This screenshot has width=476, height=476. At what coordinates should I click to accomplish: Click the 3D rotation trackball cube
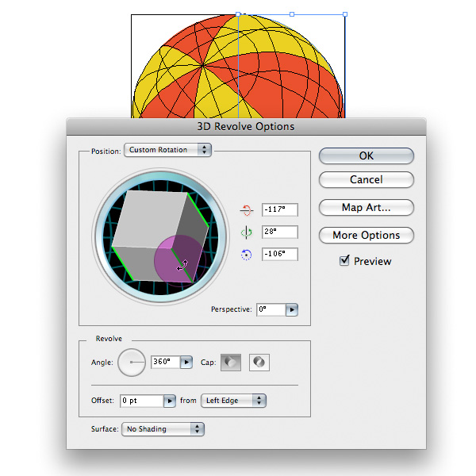(160, 236)
